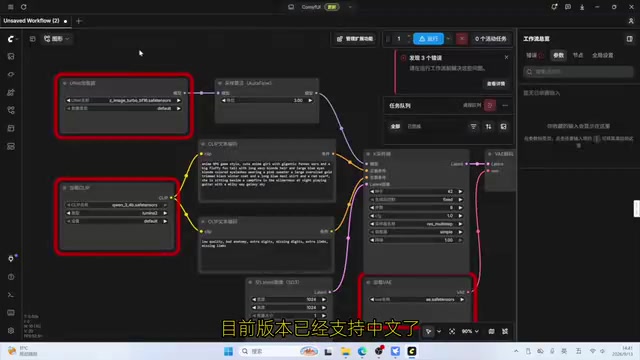Switch to the 参数 tab in right panel
Screen dimensions: 640x360
558,55
